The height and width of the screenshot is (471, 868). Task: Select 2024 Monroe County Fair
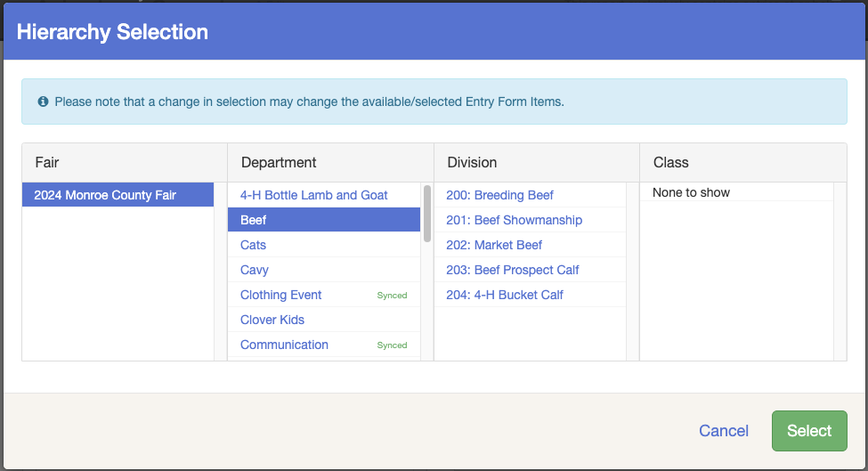pos(118,195)
